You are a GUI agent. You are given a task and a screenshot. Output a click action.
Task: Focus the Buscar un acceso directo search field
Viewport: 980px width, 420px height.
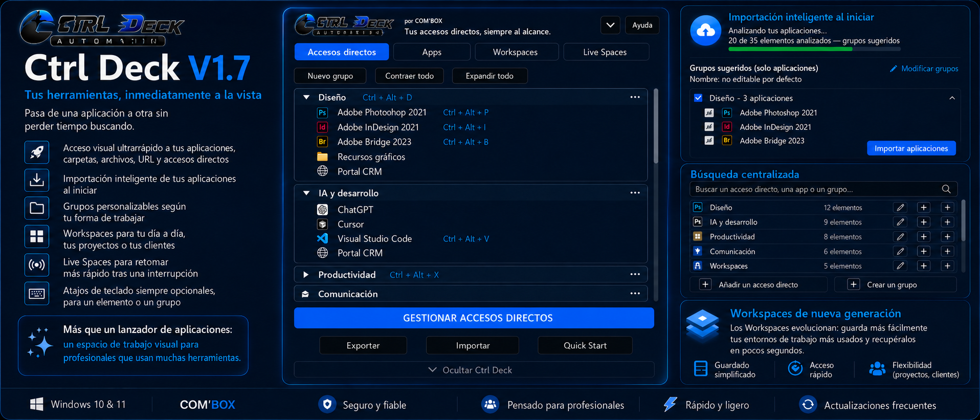pos(823,189)
